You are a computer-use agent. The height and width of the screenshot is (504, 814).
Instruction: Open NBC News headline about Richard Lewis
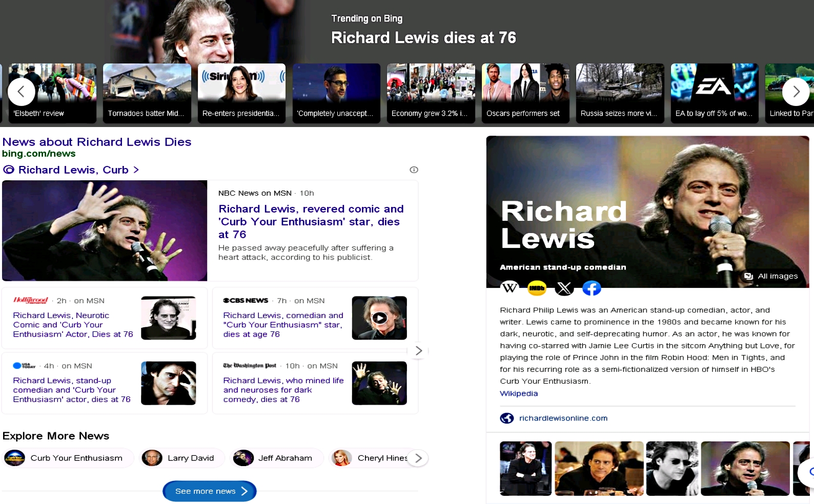click(x=311, y=222)
